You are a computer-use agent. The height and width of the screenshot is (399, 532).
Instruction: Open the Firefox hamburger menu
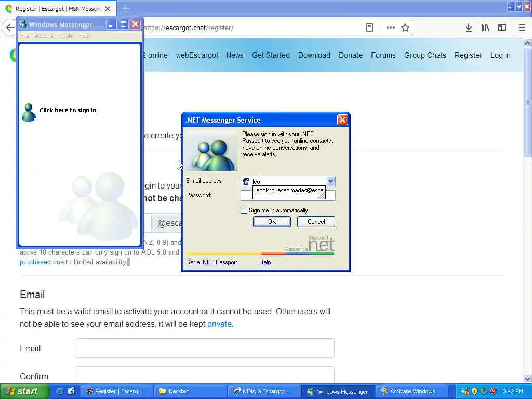(522, 28)
